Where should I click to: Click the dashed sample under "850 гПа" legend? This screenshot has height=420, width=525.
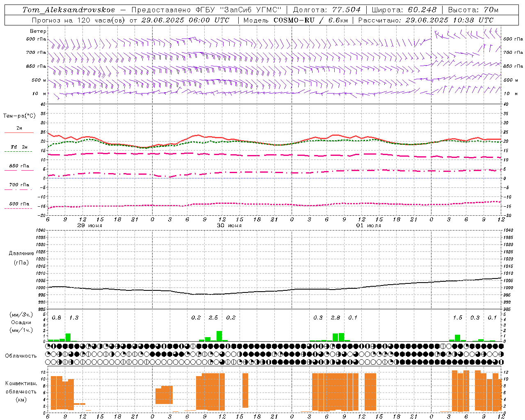click(19, 171)
